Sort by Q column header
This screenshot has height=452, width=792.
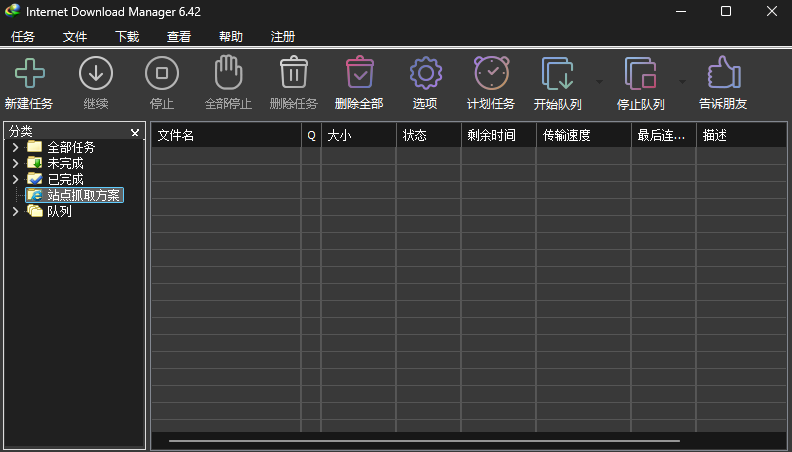[x=311, y=135]
